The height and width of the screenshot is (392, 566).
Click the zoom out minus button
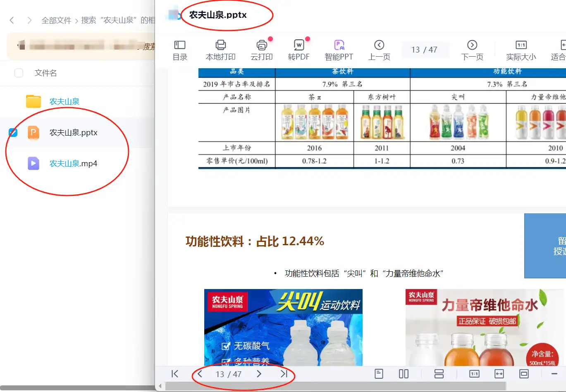pyautogui.click(x=554, y=374)
